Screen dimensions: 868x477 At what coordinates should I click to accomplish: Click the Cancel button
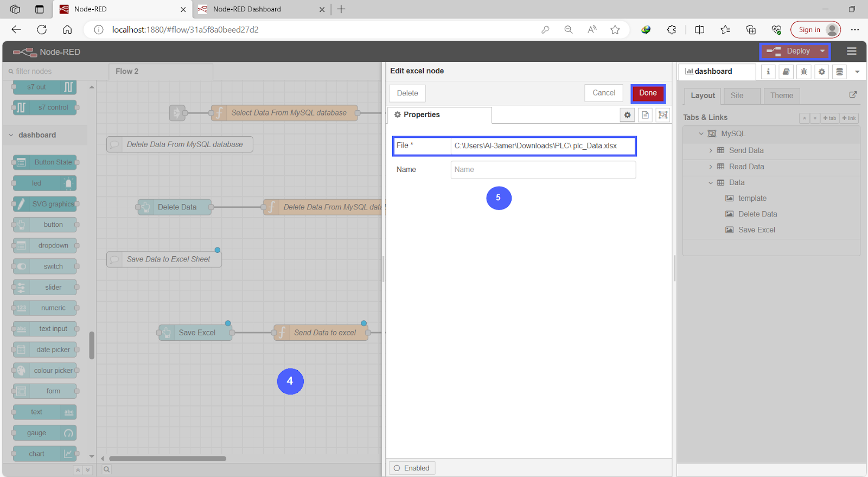(x=604, y=93)
